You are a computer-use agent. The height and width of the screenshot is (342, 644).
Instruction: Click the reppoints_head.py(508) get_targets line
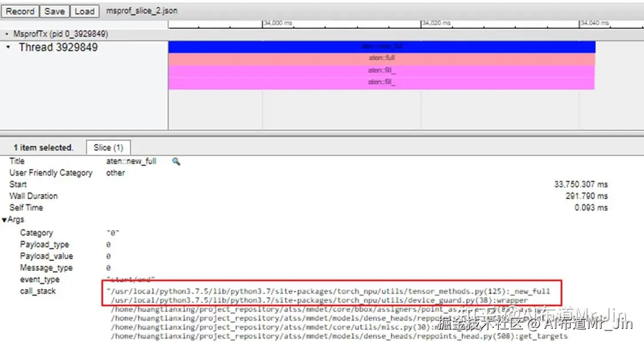[339, 336]
